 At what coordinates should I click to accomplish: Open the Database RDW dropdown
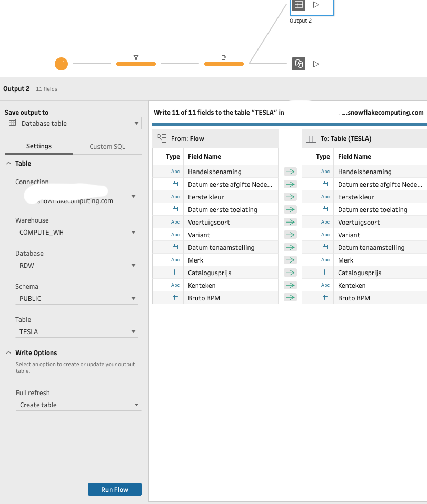coord(77,265)
